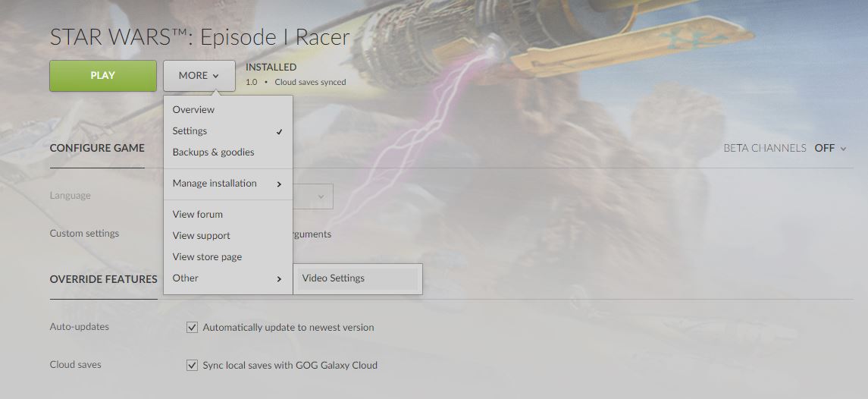Screen dimensions: 868x399
Task: Click the OVERRIDE FEATURES section heading
Action: [x=104, y=279]
